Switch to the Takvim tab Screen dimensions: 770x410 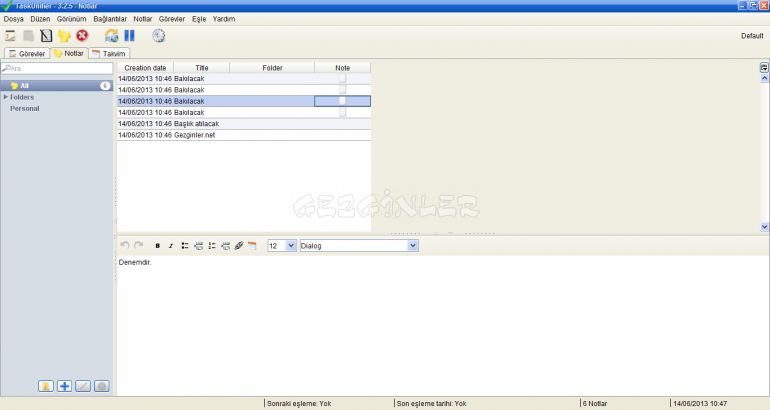click(109, 53)
